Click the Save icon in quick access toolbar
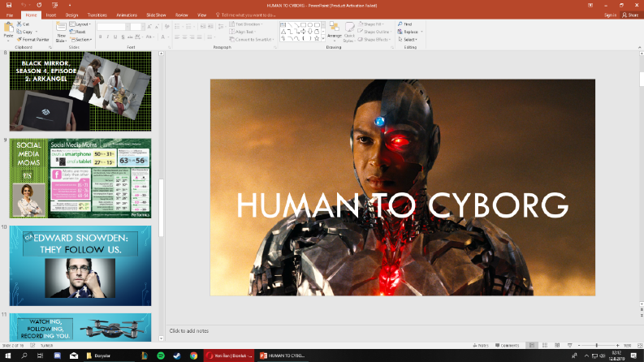The width and height of the screenshot is (644, 362). coord(9,6)
